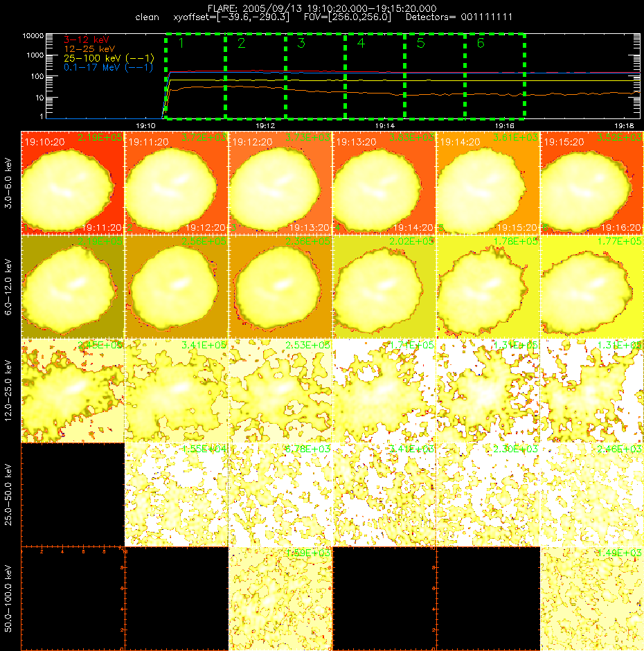
Task: Open the 25-50 keV image with peak 6.78E+03
Action: tap(280, 494)
